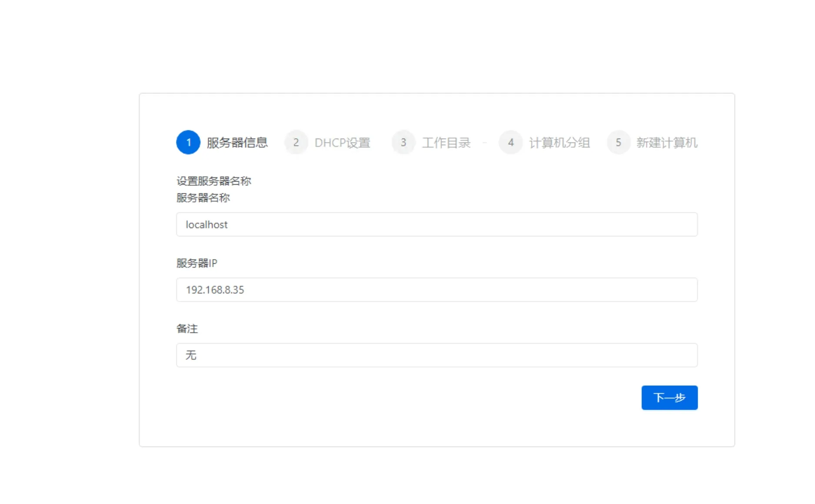Click the step 3 circle for 工作目录

tap(403, 142)
